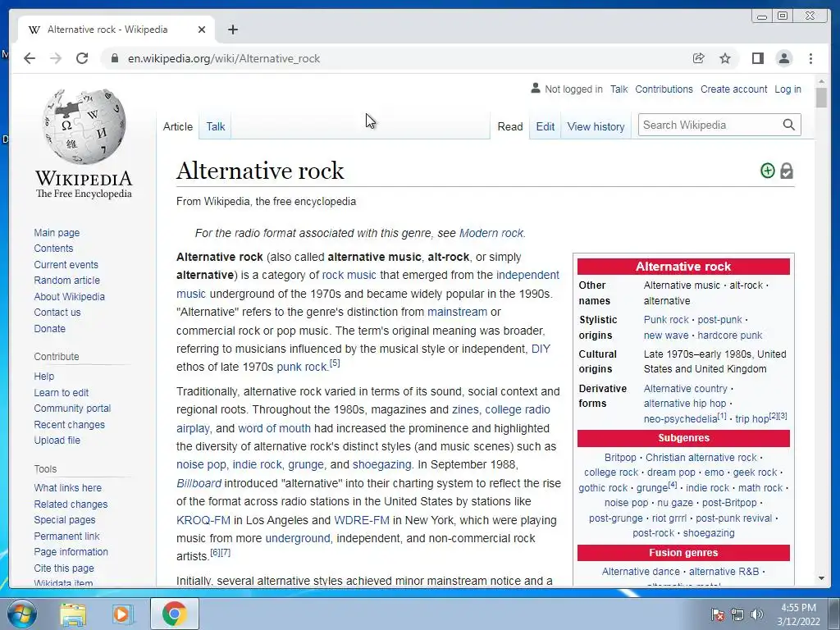
Task: Click the vertical scrollbar thumb
Action: (821, 98)
